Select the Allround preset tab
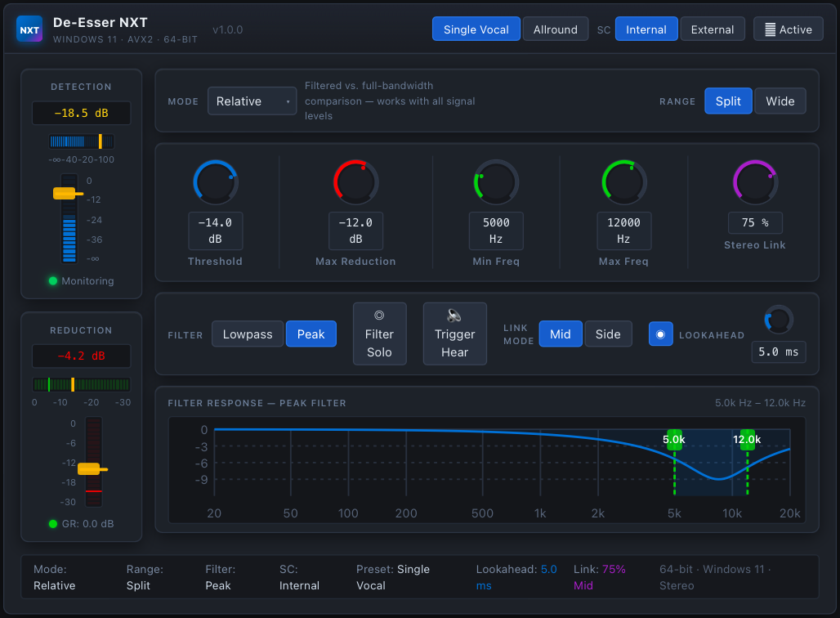Viewport: 840px width, 618px height. (x=555, y=29)
